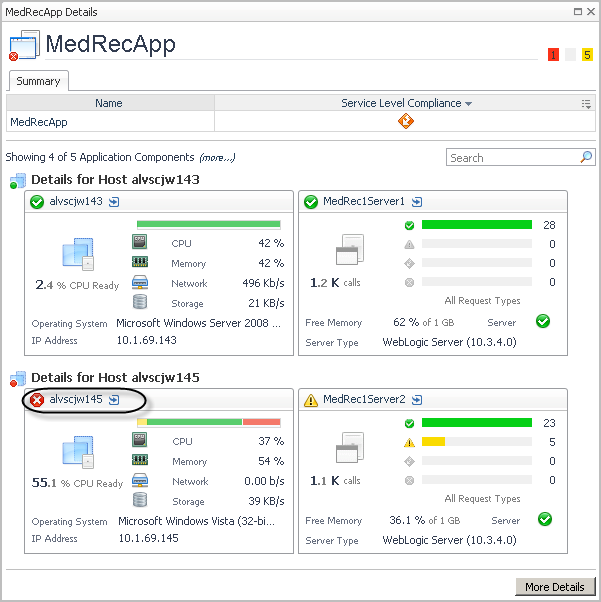Click warning triangle icon in MedRec1Server1 requests
Image resolution: width=601 pixels, height=602 pixels.
[x=409, y=244]
